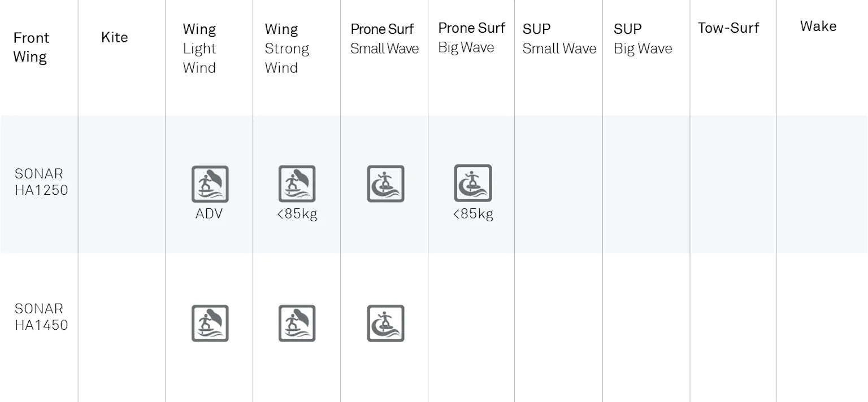Click the Tow-Surf column header

[x=728, y=28]
